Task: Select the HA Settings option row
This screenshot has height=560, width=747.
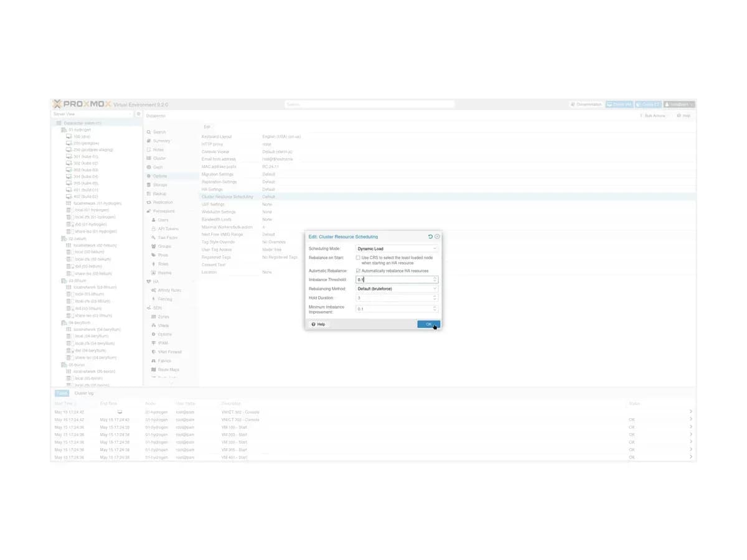Action: coord(448,189)
